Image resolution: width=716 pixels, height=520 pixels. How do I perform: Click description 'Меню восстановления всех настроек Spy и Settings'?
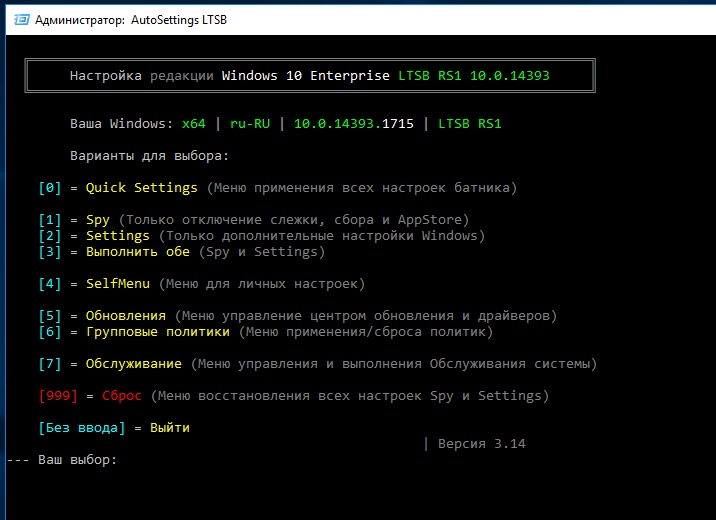click(350, 396)
